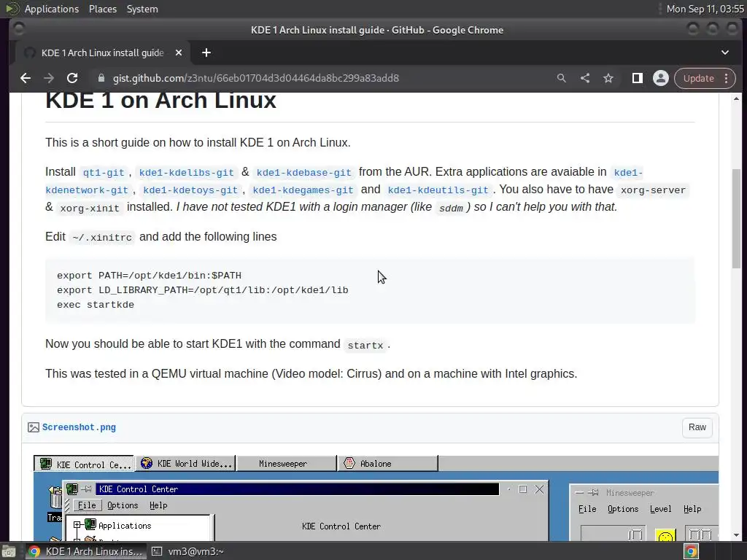Switch to the vm3@vm3:~ terminal in the taskbar
This screenshot has height=560, width=747.
[188, 551]
